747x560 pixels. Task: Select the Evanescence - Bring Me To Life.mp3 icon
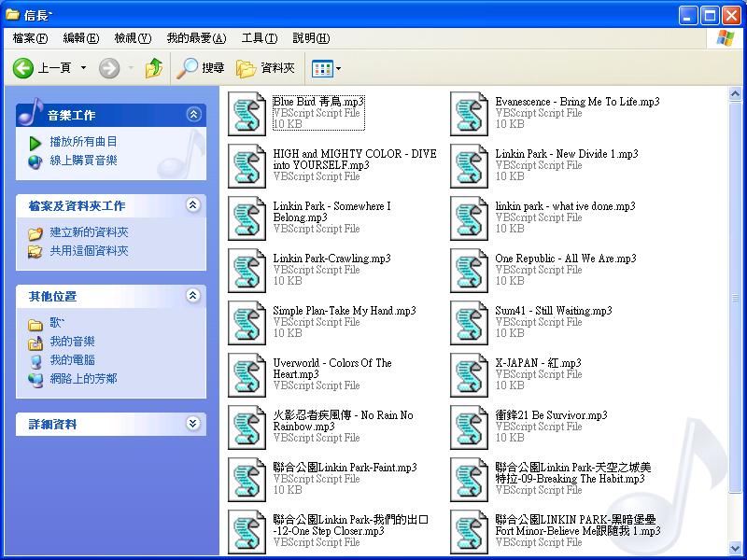tap(470, 112)
